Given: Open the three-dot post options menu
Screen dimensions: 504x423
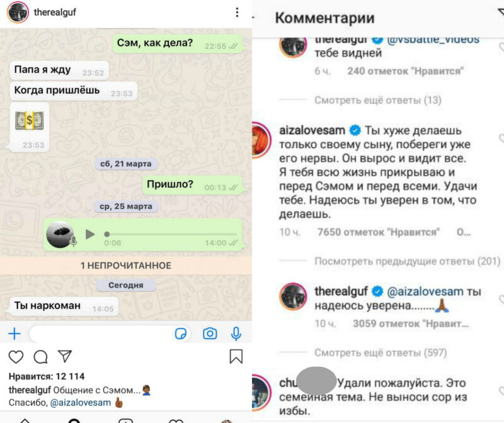Looking at the screenshot, I should tap(237, 12).
